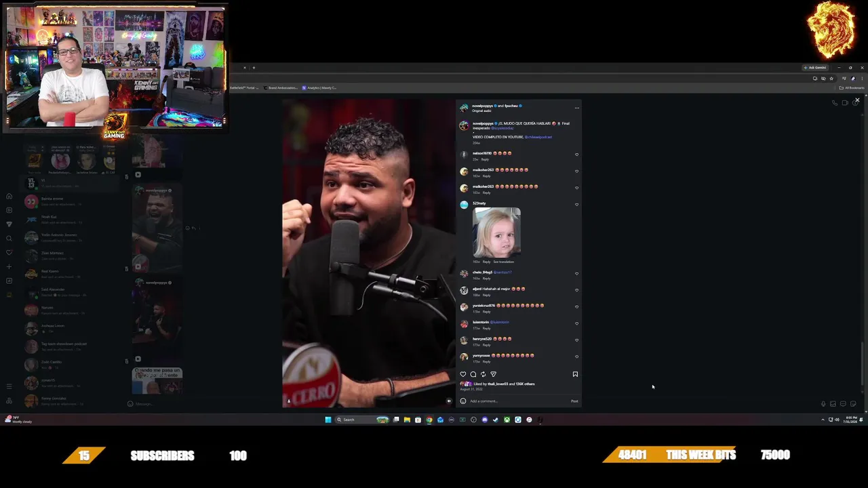
Task: Open a new Chrome tab with plus
Action: coord(254,68)
